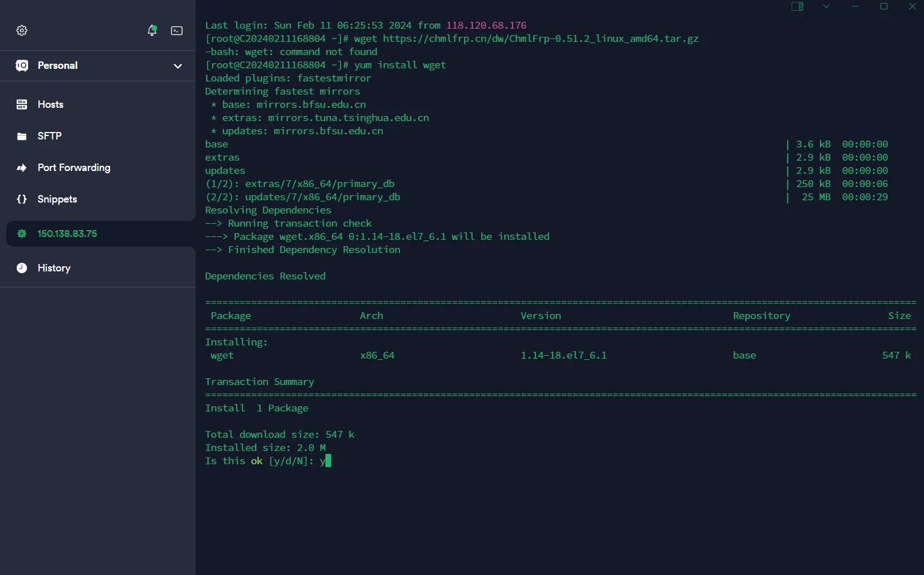Open the session tab dropdown arrow
The image size is (924, 575).
point(826,7)
